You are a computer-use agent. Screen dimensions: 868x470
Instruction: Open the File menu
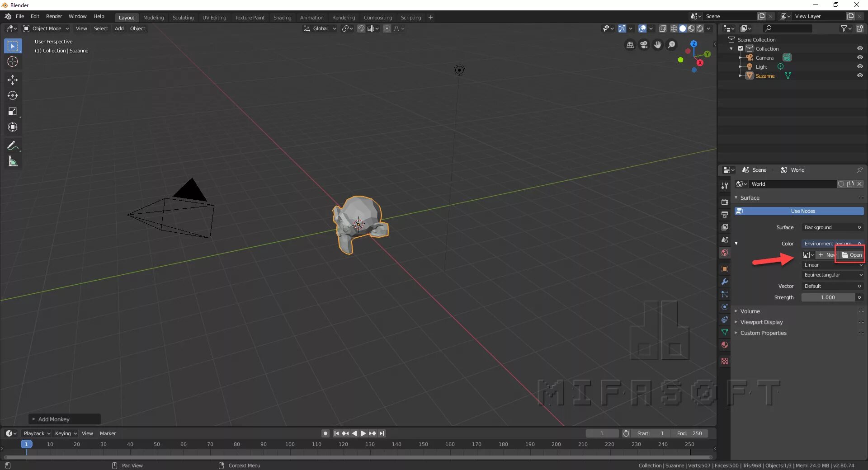click(20, 16)
